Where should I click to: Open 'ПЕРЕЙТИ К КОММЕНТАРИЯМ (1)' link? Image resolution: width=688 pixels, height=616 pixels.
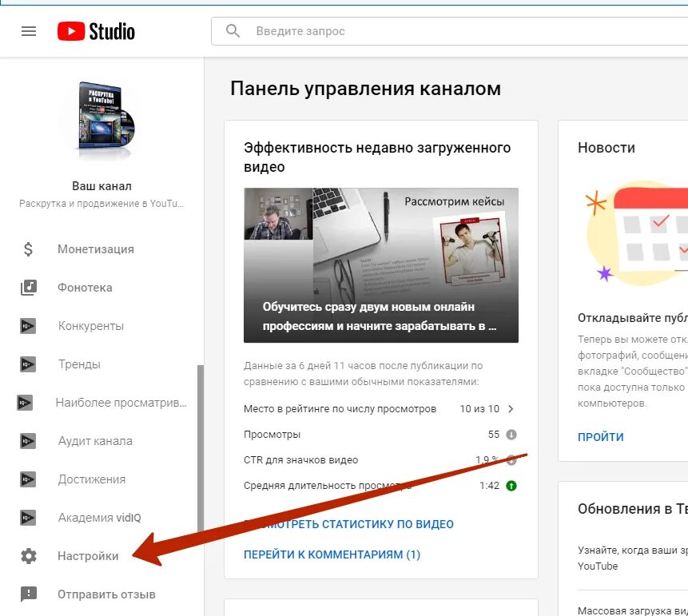[332, 554]
